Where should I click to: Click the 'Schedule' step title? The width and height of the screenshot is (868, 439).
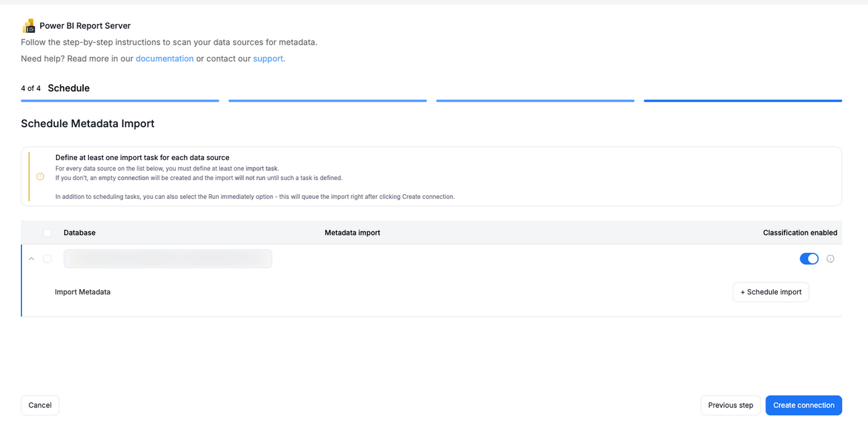click(69, 88)
